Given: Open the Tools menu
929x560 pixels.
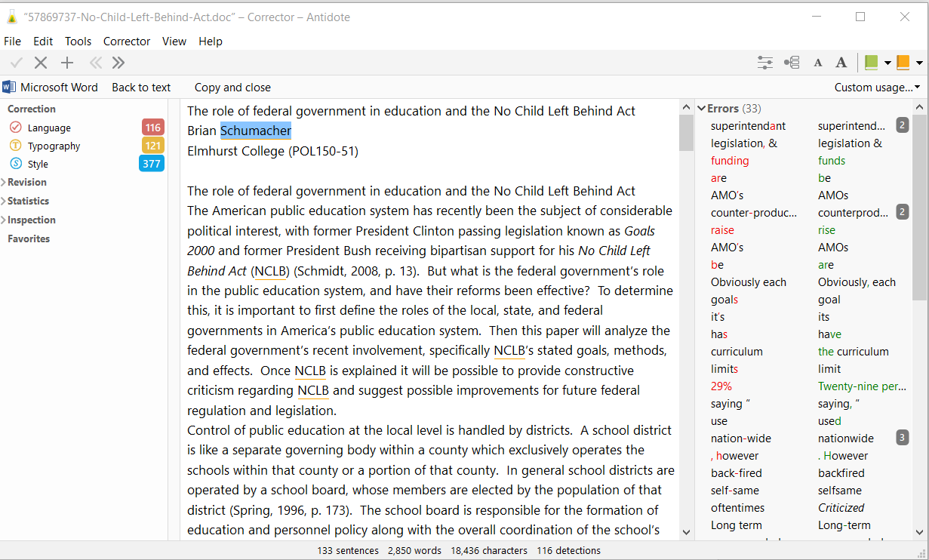Looking at the screenshot, I should click(x=78, y=42).
